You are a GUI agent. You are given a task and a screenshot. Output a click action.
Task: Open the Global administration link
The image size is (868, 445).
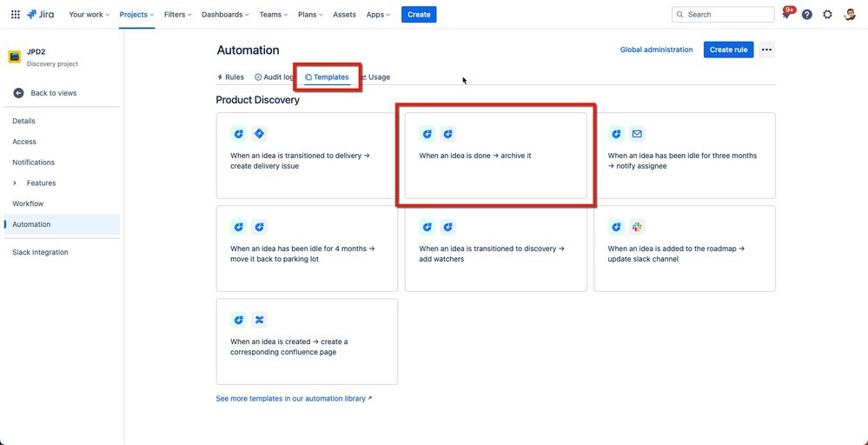[656, 50]
